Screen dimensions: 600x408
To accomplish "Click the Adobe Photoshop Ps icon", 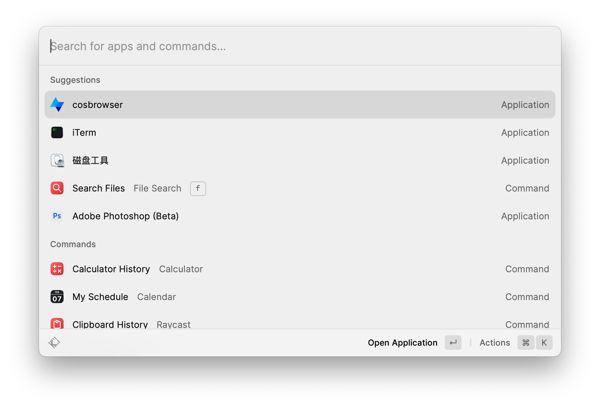I will tap(57, 216).
